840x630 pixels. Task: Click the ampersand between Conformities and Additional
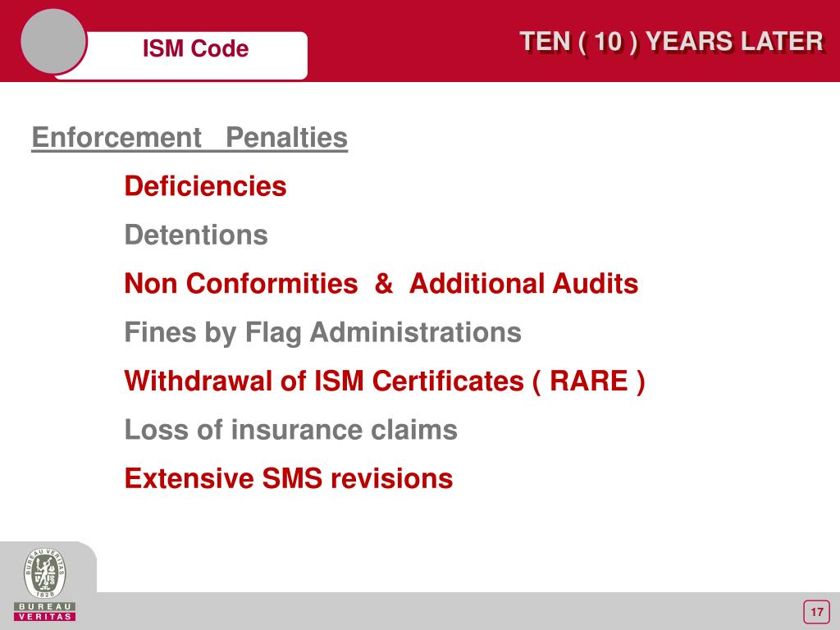tap(384, 283)
